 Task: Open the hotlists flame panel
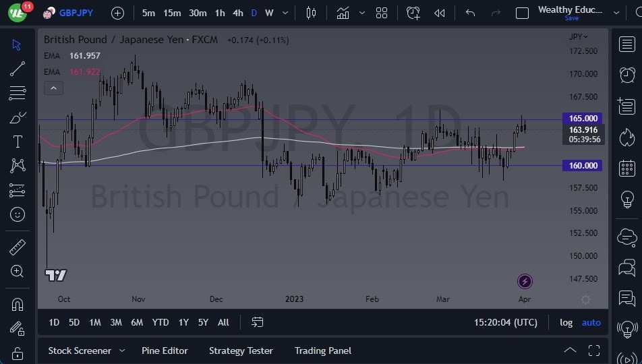coord(627,137)
